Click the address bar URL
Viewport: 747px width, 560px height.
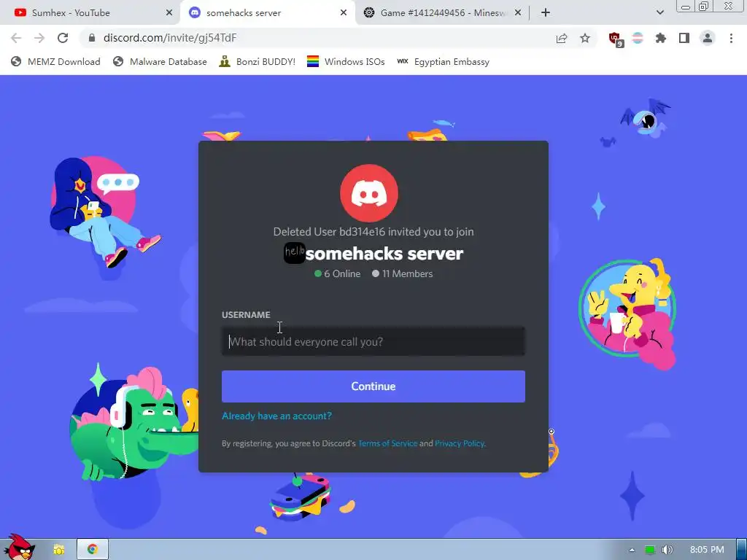click(x=170, y=38)
